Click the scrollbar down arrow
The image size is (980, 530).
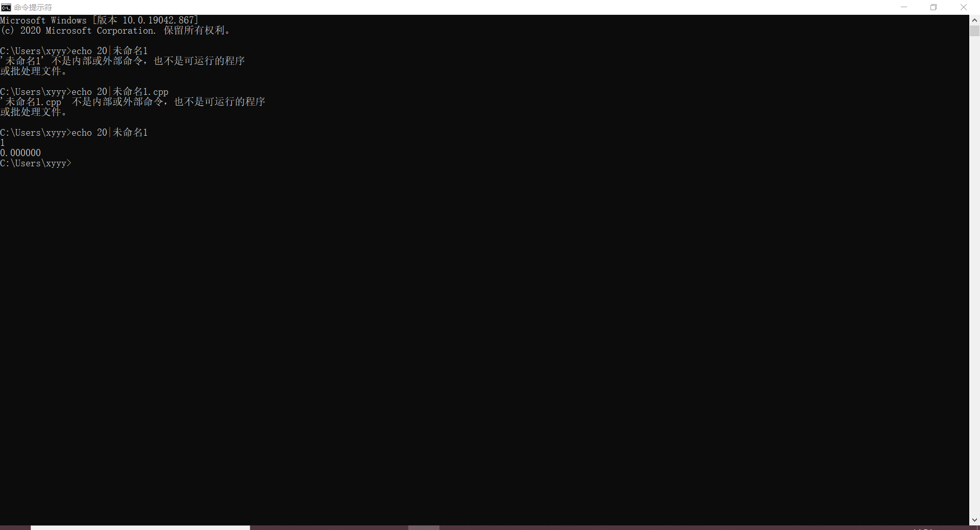[x=974, y=520]
